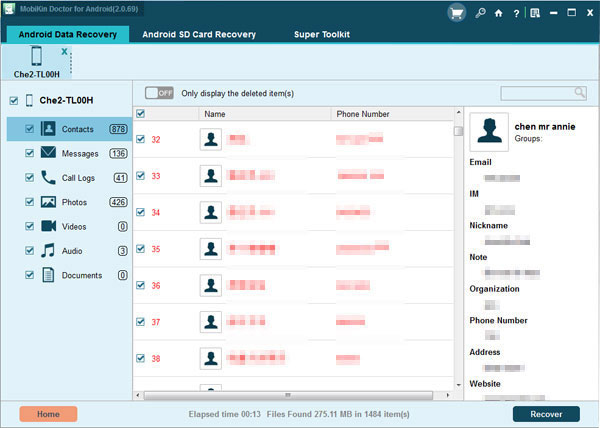Open Call Logs phone icon

click(49, 178)
